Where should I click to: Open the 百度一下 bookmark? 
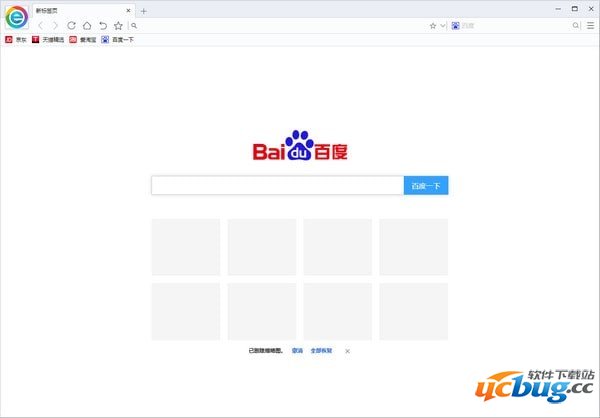click(x=117, y=39)
